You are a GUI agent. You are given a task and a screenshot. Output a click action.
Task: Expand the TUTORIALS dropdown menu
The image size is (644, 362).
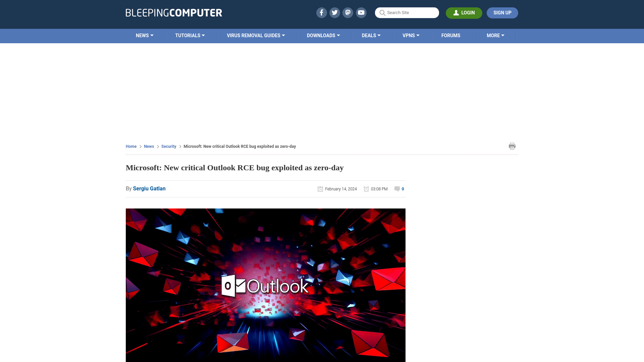click(190, 35)
